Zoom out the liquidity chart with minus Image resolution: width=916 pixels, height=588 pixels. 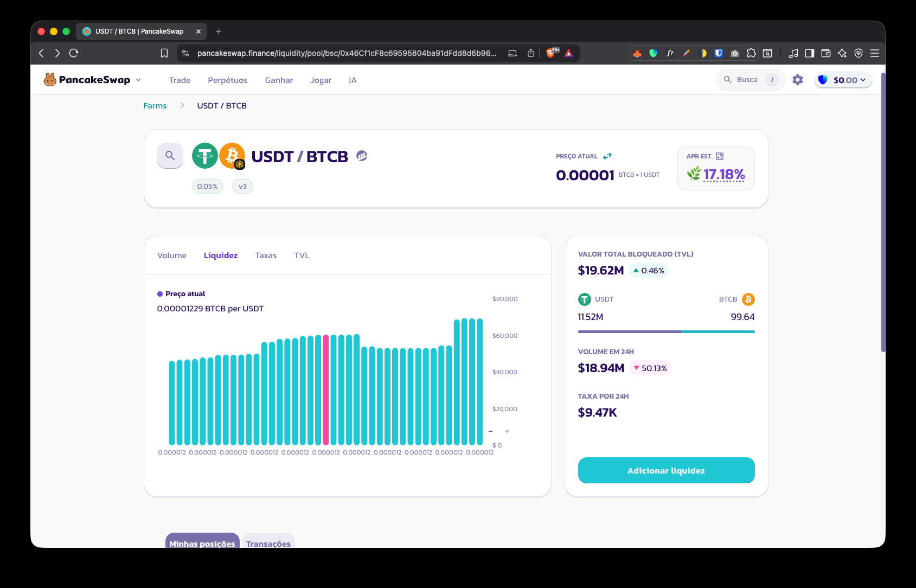tap(491, 431)
